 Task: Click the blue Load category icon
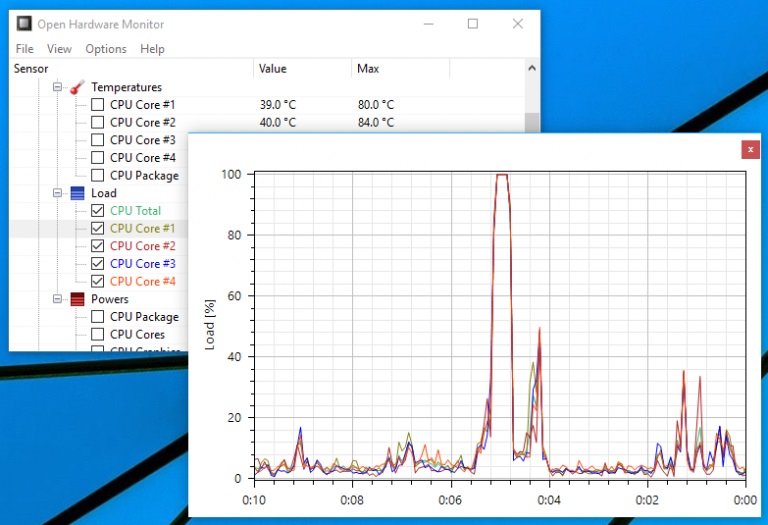tap(78, 194)
